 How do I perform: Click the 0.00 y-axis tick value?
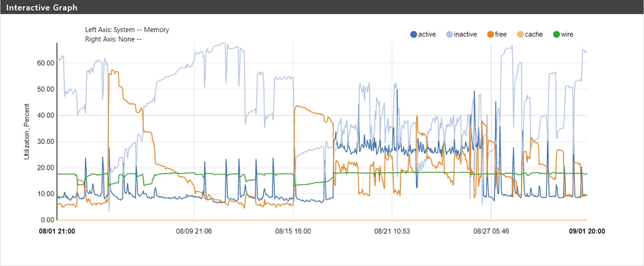pyautogui.click(x=46, y=220)
